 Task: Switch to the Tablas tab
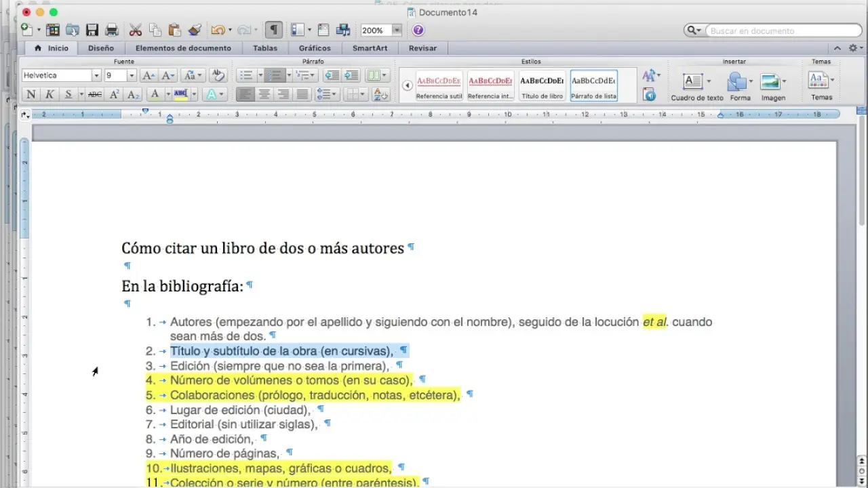264,48
